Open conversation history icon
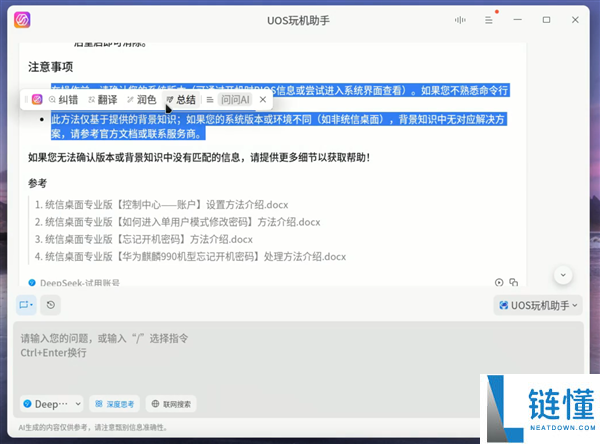This screenshot has height=444, width=600. tap(51, 305)
